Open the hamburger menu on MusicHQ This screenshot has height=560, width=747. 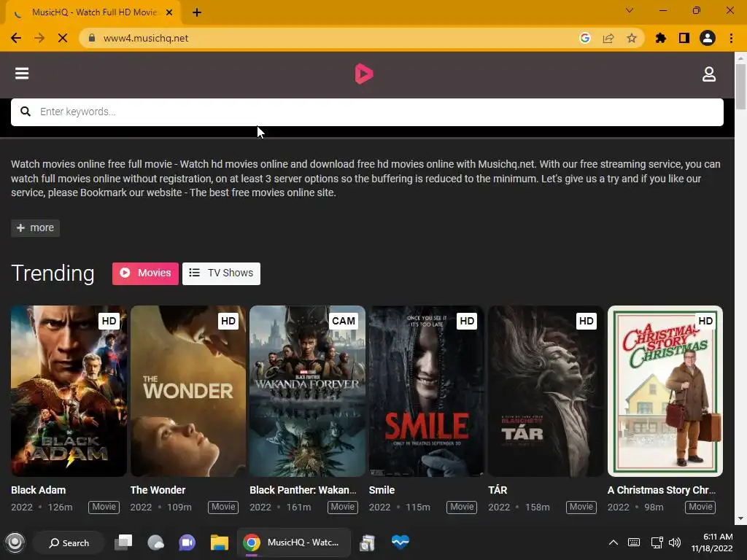[x=22, y=74]
